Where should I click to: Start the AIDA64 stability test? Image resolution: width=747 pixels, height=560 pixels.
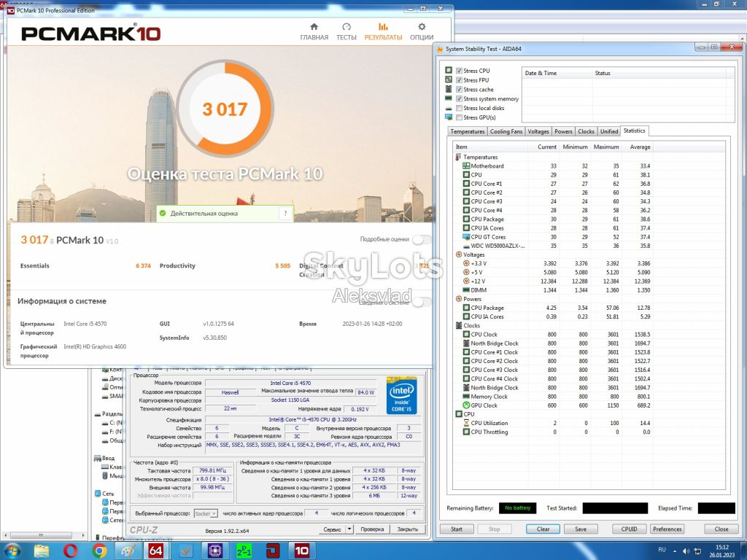(457, 529)
